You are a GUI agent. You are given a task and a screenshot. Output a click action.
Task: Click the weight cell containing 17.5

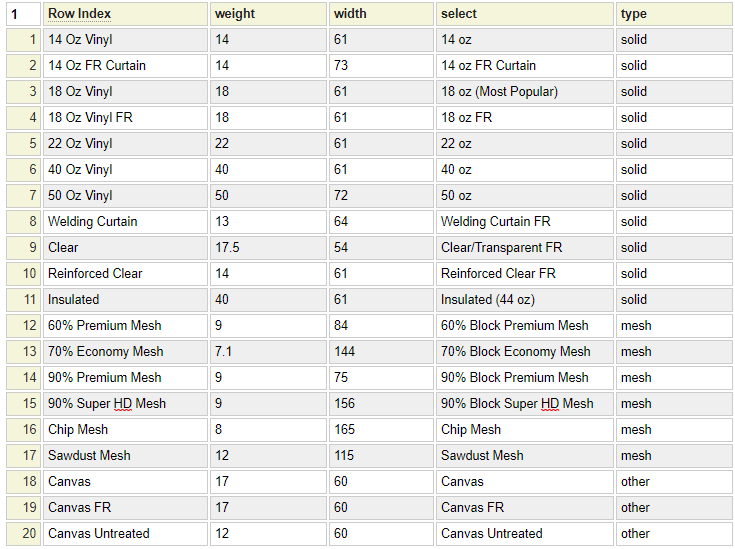click(x=267, y=247)
